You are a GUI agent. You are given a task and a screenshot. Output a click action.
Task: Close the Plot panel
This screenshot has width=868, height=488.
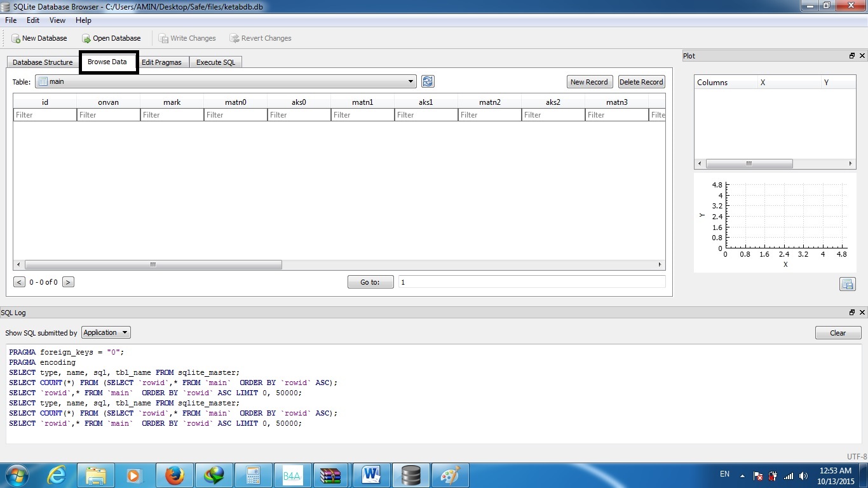point(862,56)
